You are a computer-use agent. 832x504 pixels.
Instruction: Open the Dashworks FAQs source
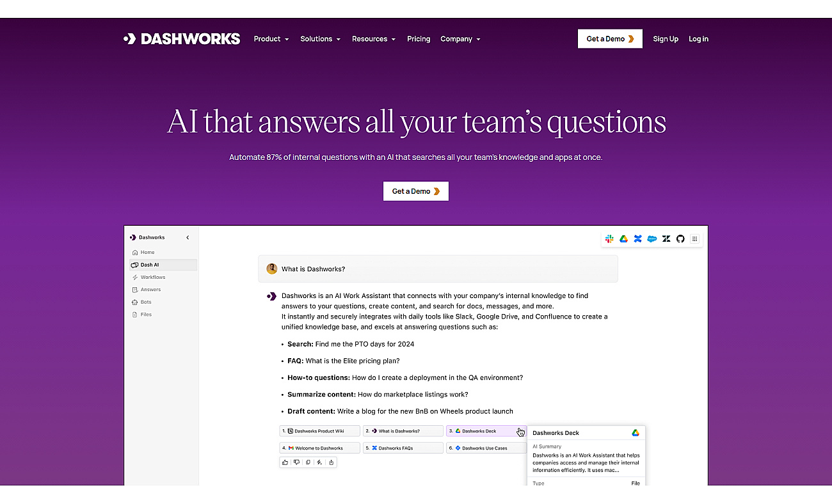[403, 448]
